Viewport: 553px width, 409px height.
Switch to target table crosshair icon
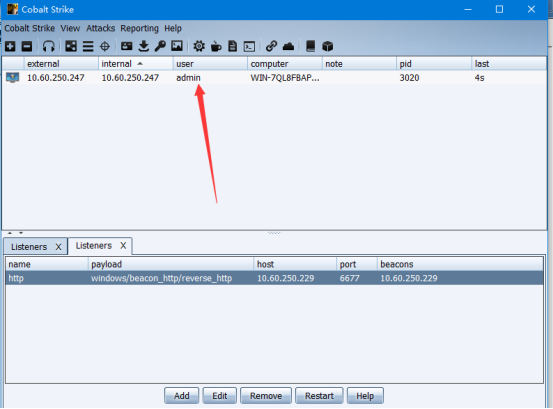tap(105, 46)
